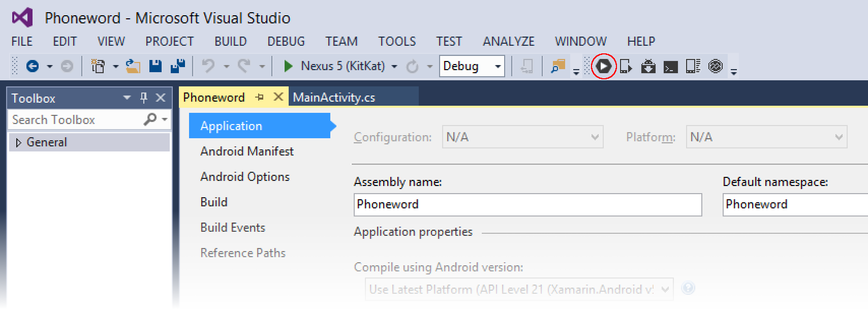Open the Nexus 5 (KitKat) device dropdown arrow
868x309 pixels.
[x=394, y=67]
